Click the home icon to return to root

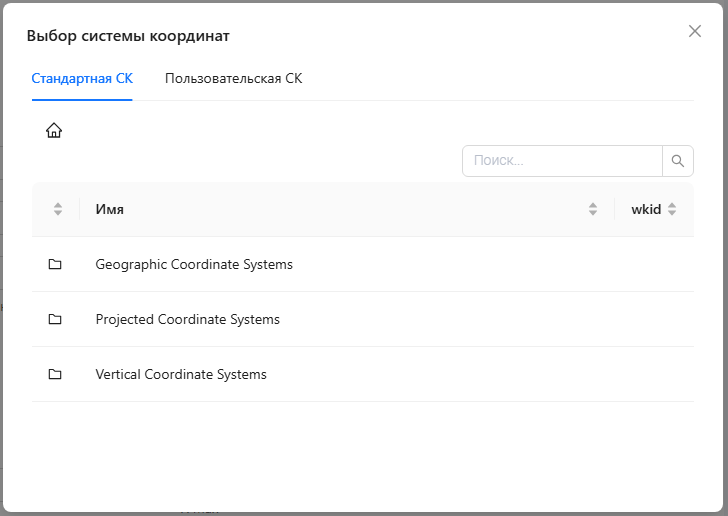(x=54, y=130)
